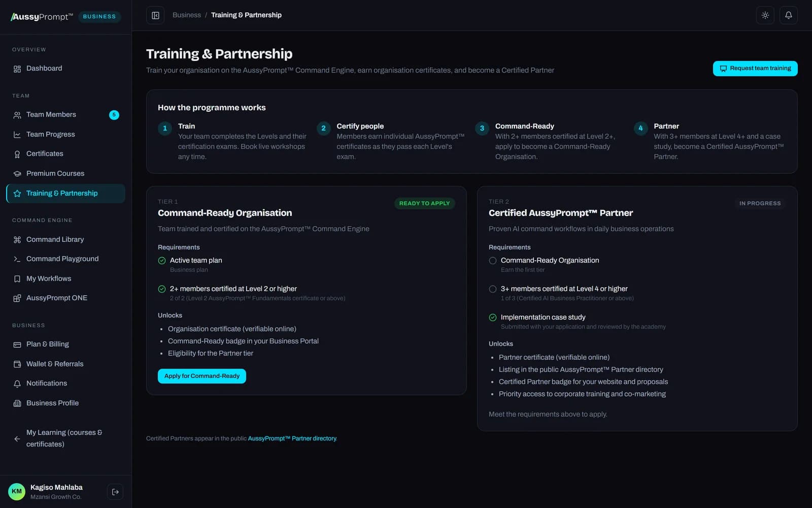The height and width of the screenshot is (508, 812).
Task: Open the Notifications sidebar item
Action: [65, 384]
